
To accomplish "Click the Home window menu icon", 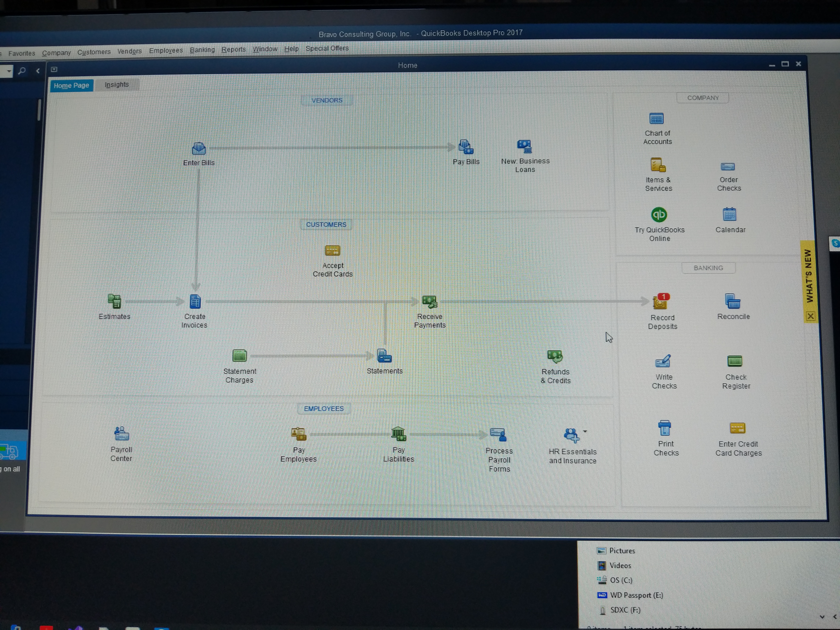I will click(54, 70).
